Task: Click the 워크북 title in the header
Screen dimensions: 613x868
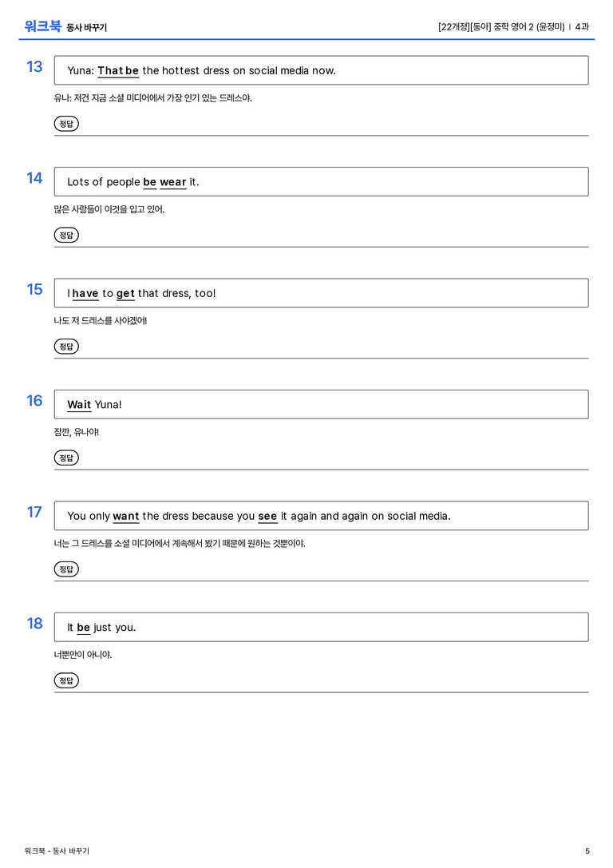Action: coord(42,26)
